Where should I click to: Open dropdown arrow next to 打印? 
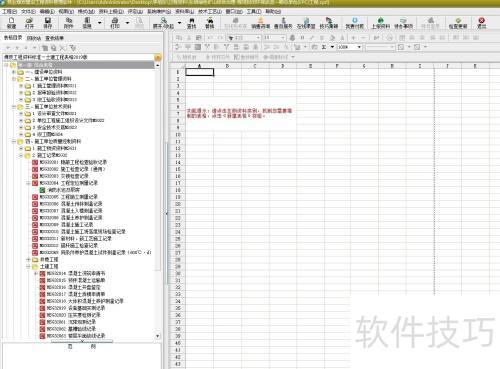[x=127, y=23]
